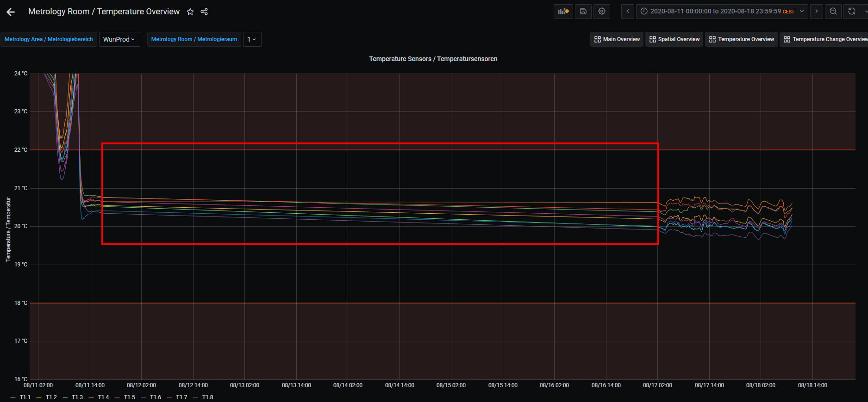Click the 22 °C y-axis label
This screenshot has height=402, width=868.
(21, 150)
